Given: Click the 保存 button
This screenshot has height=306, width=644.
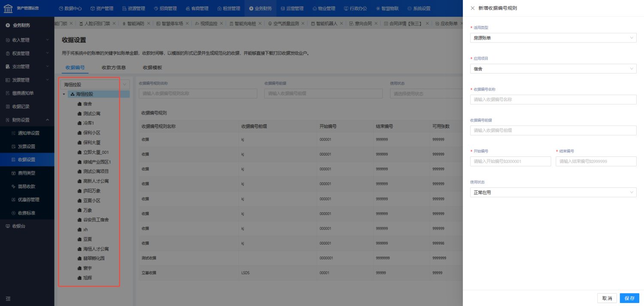Looking at the screenshot, I should (x=629, y=298).
